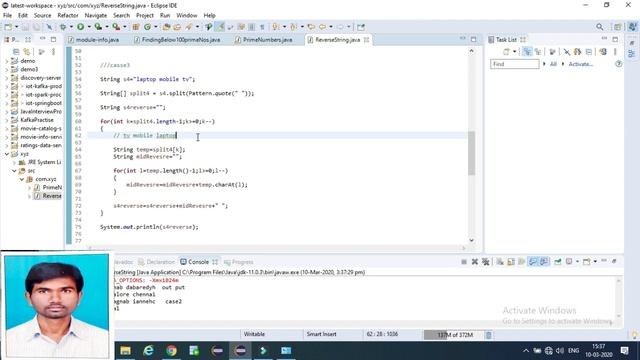Viewport: 640px width, 360px height.
Task: Open the Open Perspective icon
Action: pyautogui.click(x=618, y=27)
